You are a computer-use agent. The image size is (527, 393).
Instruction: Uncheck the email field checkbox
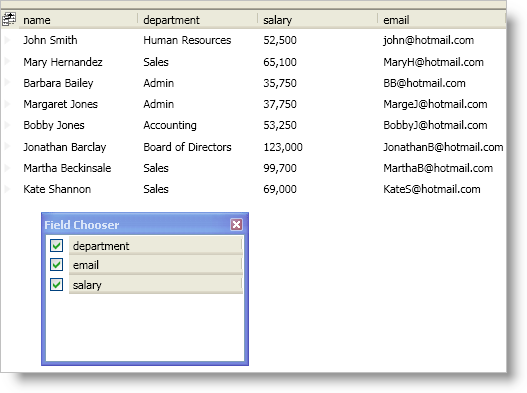pyautogui.click(x=56, y=265)
